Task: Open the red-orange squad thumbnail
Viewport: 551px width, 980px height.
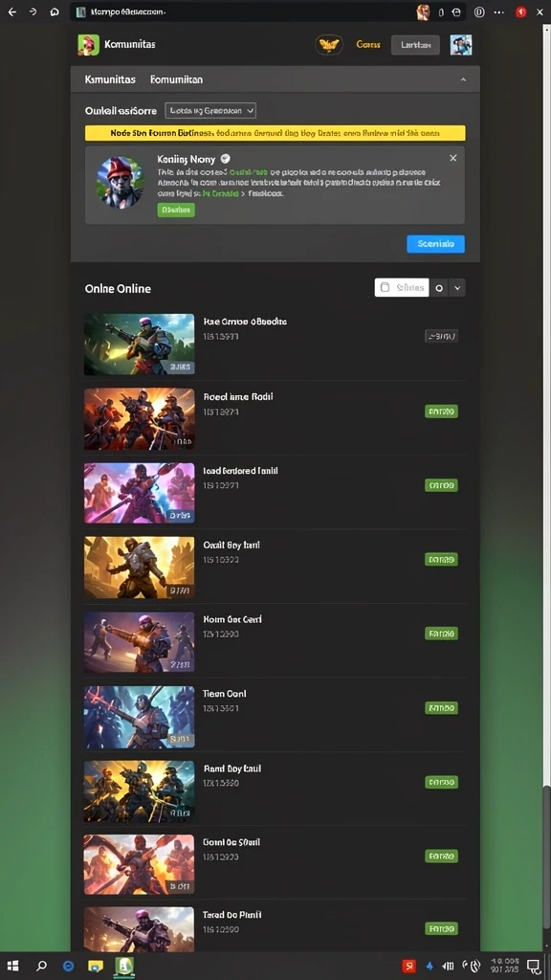Action: [x=140, y=419]
